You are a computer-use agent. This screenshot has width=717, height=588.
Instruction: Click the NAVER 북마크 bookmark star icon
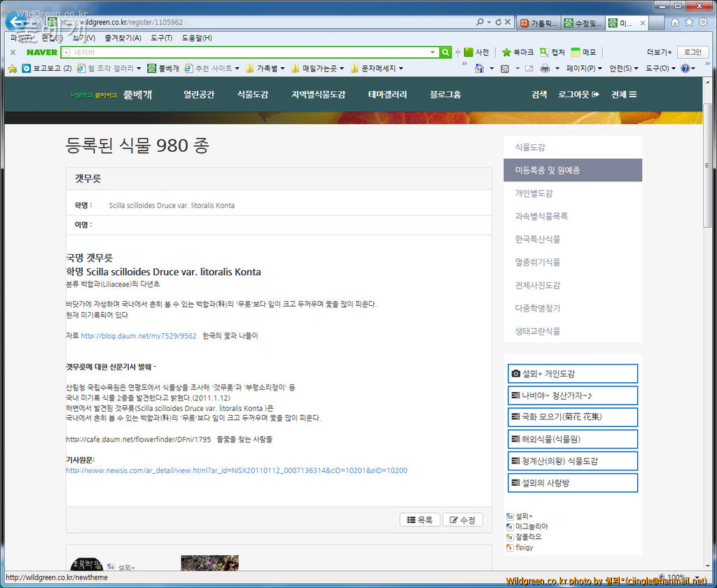[x=506, y=52]
